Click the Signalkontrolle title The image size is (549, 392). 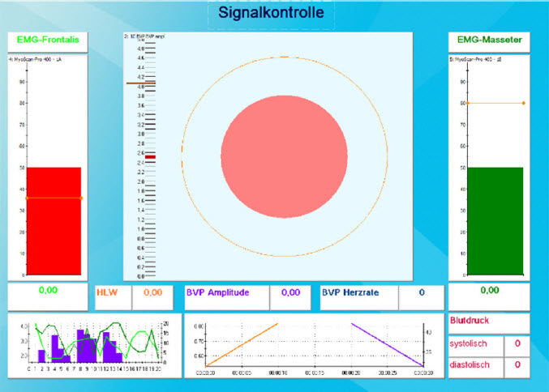click(x=271, y=13)
